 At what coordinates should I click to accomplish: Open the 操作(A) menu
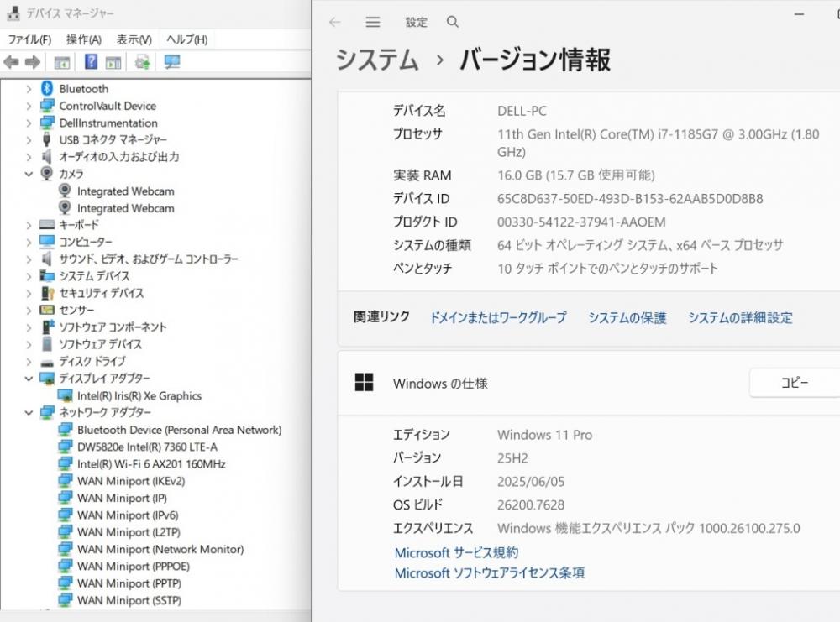tap(83, 39)
